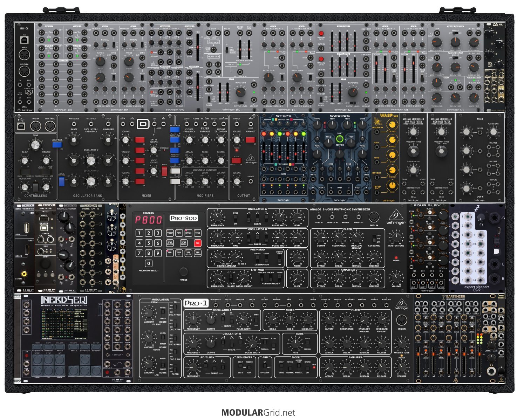Tap the Project button on NerdSeq

coord(96,347)
